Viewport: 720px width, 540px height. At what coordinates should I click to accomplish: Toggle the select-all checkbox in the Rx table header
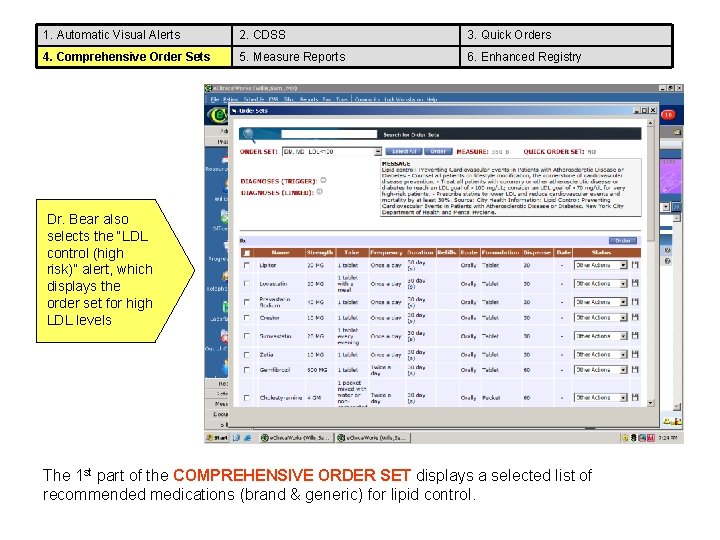pyautogui.click(x=247, y=253)
